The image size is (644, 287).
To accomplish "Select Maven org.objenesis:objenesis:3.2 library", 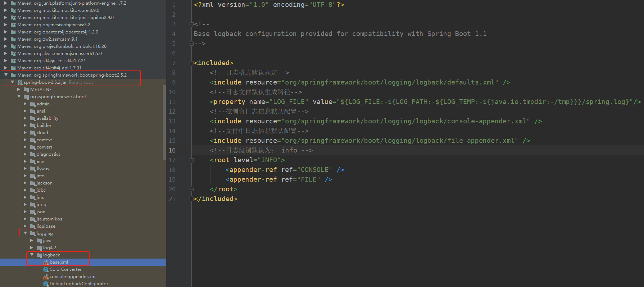I will point(54,24).
